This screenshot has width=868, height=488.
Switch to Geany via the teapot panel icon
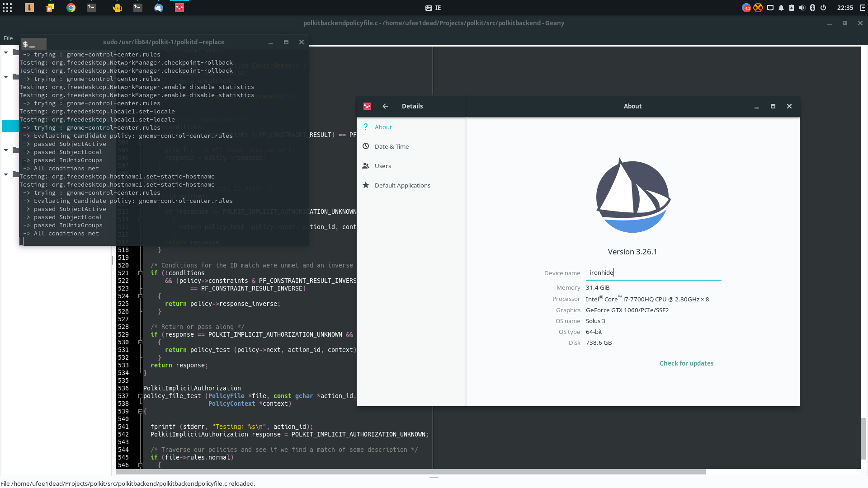(x=117, y=8)
